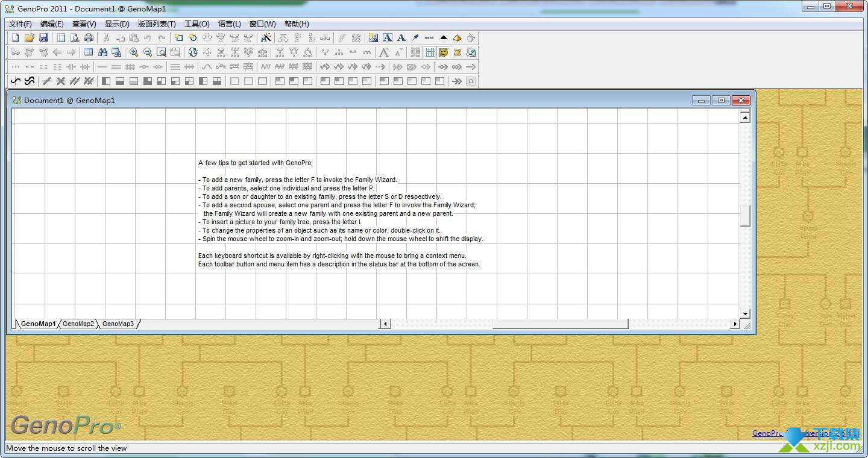This screenshot has width=868, height=458.
Task: Click the vertical scrollbar down arrow
Action: point(745,313)
